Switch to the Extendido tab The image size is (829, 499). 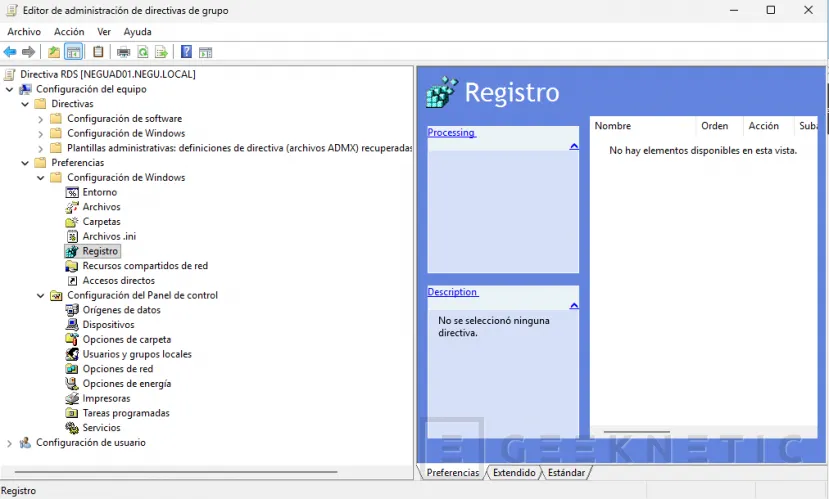coord(514,473)
